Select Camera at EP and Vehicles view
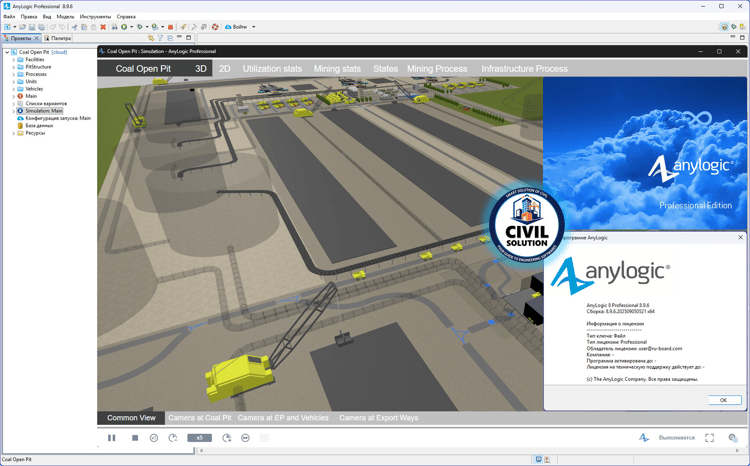The width and height of the screenshot is (750, 466). [283, 418]
